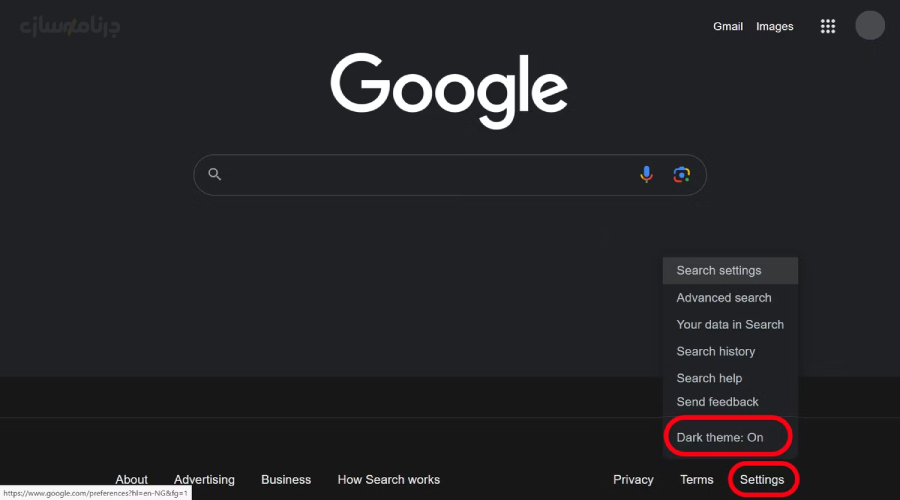
Task: Click the account profile avatar
Action: click(870, 26)
